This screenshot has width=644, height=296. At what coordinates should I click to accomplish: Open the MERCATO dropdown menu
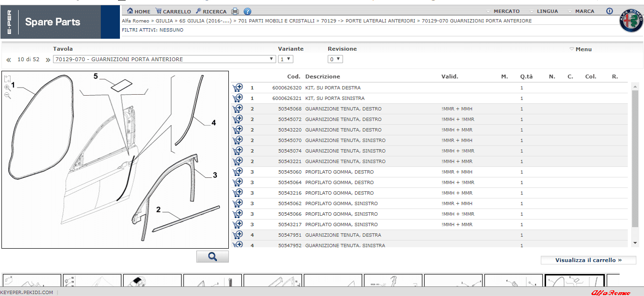click(503, 11)
